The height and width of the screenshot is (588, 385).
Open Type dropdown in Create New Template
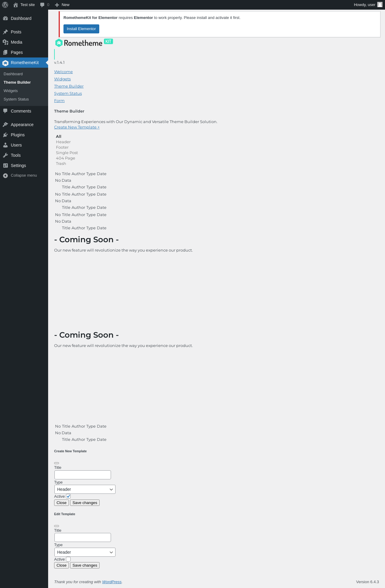coord(85,489)
